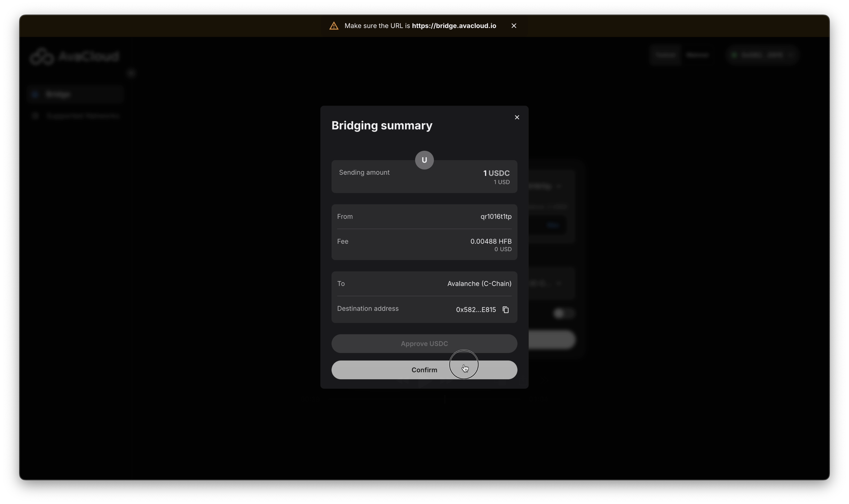Click the bridge.avacloud.io URL text

pyautogui.click(x=454, y=26)
